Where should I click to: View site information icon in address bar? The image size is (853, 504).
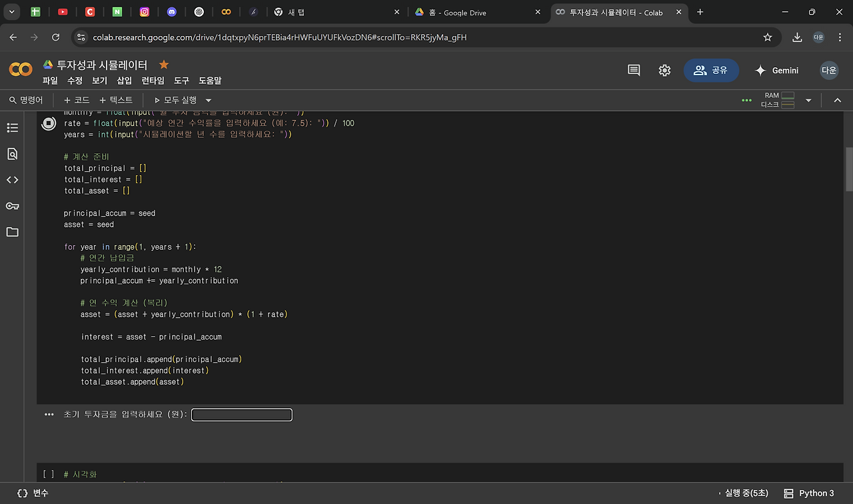pos(81,37)
